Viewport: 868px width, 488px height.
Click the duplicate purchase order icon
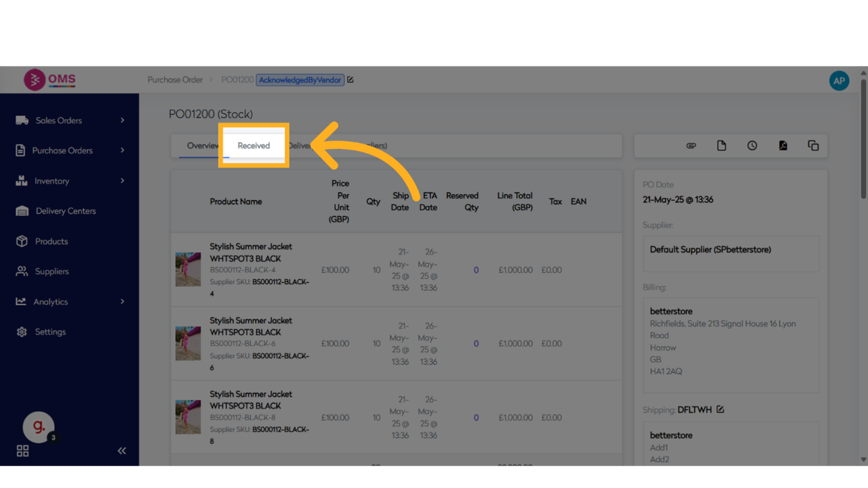pos(813,145)
